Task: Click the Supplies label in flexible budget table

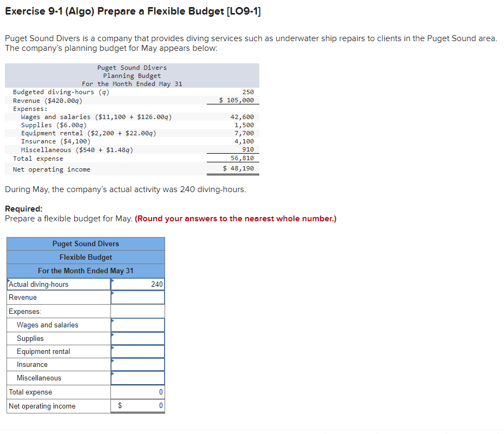Action: (30, 339)
